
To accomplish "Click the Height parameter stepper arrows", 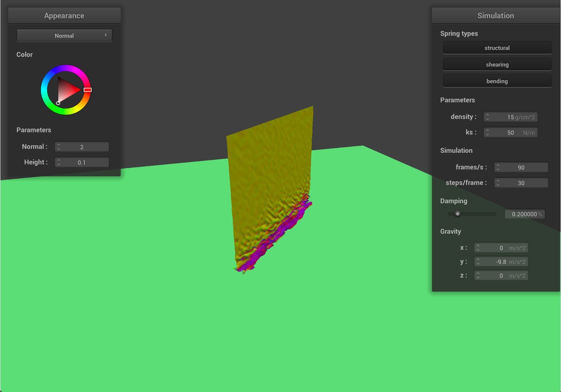I will tap(59, 162).
